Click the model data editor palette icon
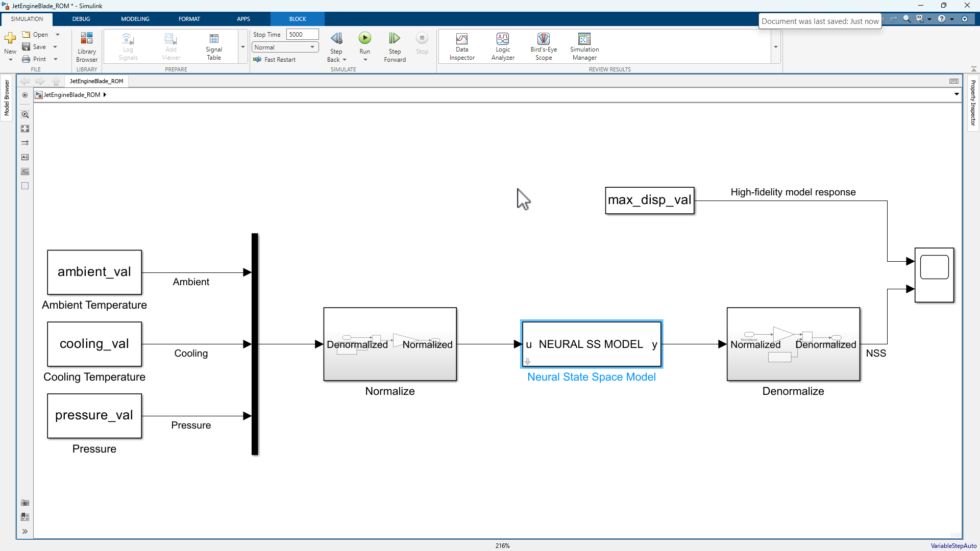Image resolution: width=980 pixels, height=551 pixels. coord(25,517)
